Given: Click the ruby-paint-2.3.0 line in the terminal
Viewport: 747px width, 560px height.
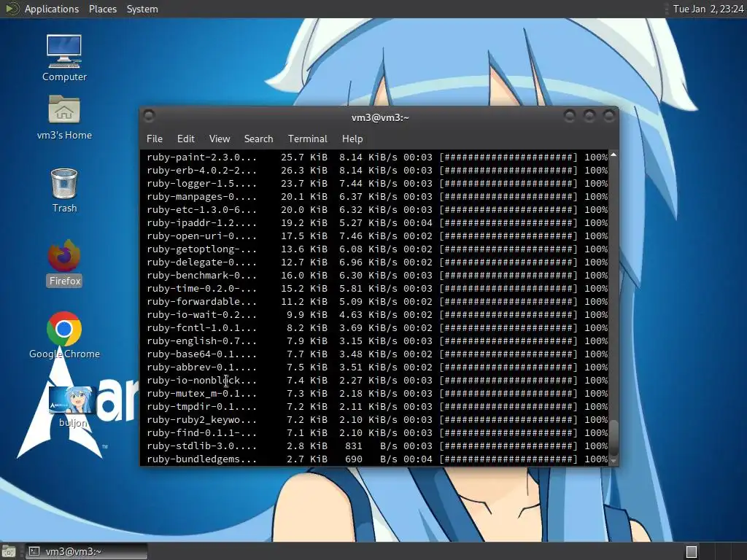Looking at the screenshot, I should click(377, 157).
